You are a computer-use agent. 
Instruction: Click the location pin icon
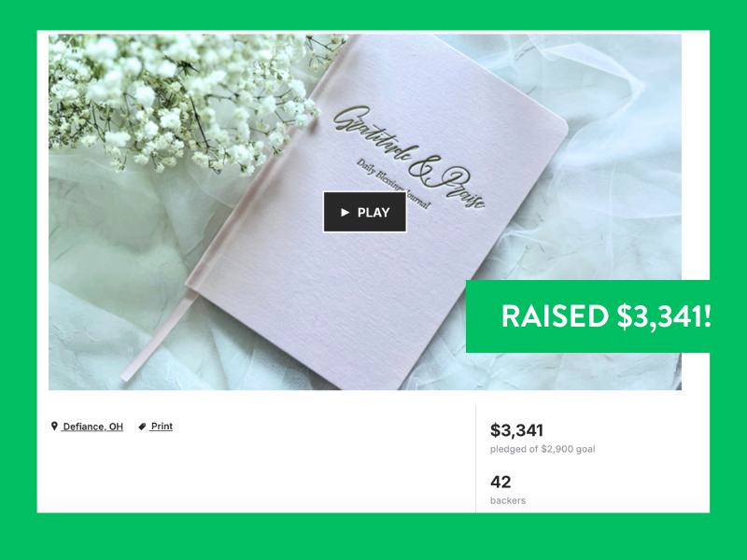(x=54, y=427)
